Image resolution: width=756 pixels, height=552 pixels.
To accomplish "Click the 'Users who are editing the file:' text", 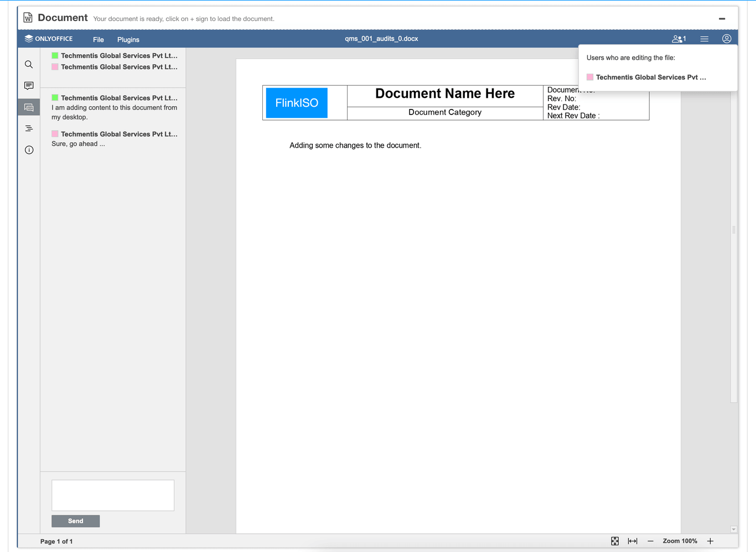I will [x=631, y=58].
